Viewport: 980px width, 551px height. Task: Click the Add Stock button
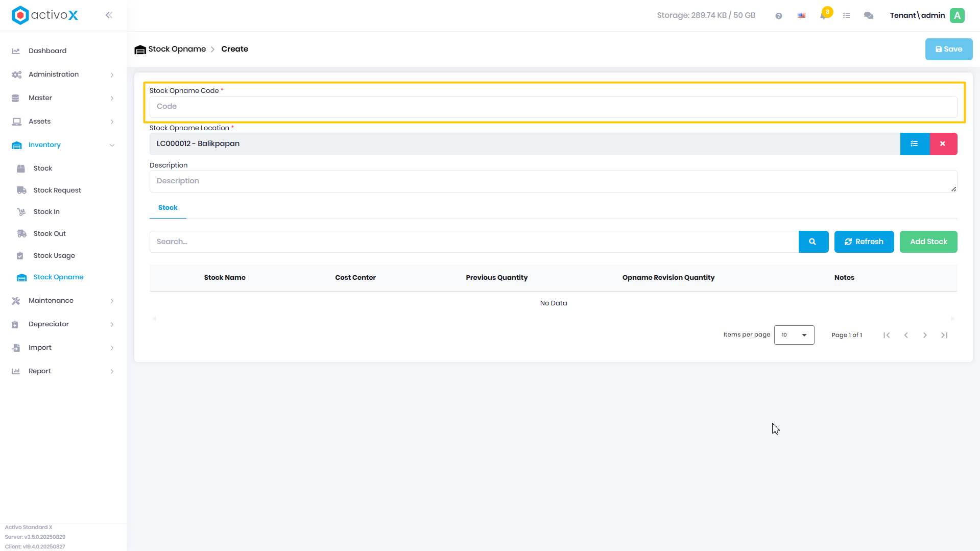[x=928, y=242]
